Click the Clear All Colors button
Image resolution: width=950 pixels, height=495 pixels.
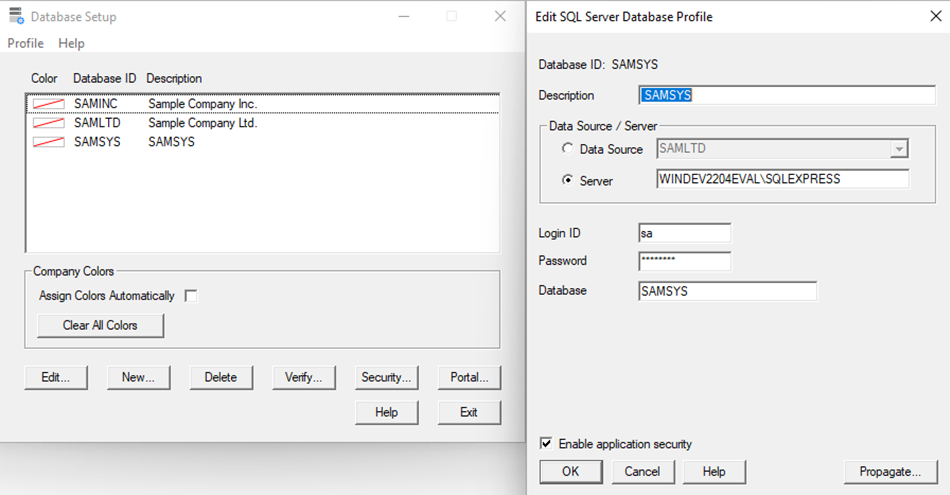[x=100, y=325]
